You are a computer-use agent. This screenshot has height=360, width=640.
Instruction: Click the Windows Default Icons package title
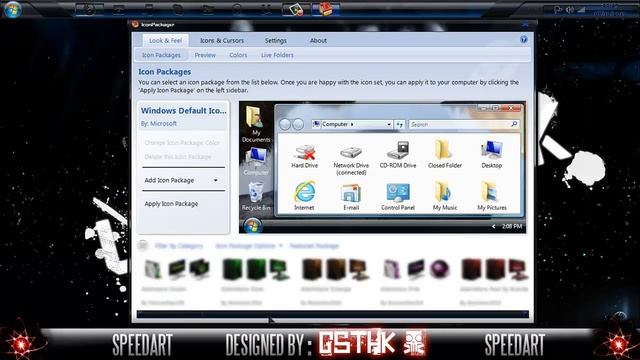point(184,111)
